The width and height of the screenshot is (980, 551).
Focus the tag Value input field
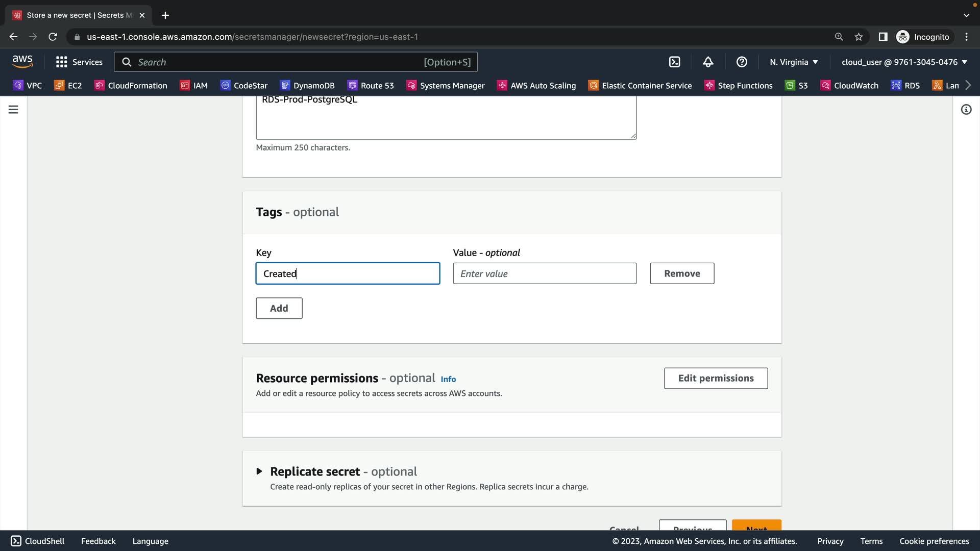(x=545, y=273)
